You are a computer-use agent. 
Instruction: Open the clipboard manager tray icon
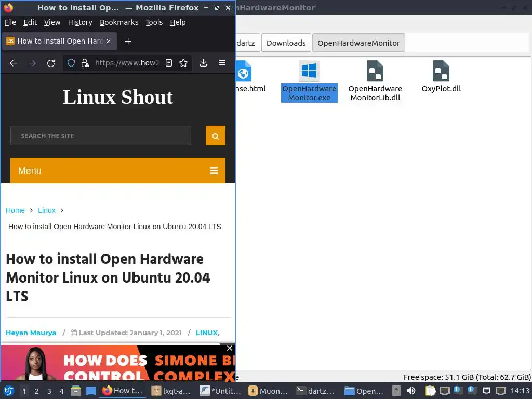coord(430,391)
